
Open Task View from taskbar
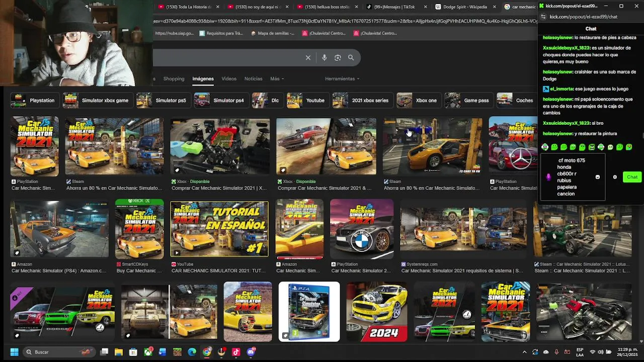104,352
